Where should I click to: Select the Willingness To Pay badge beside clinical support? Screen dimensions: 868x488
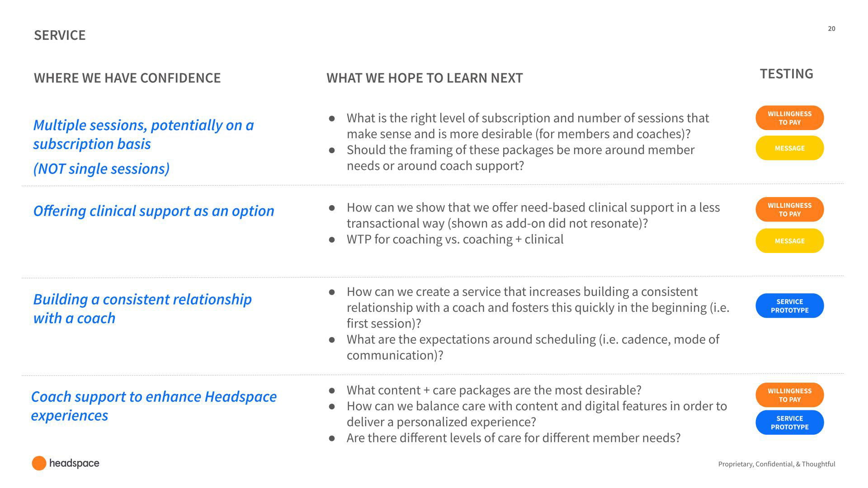tap(789, 210)
